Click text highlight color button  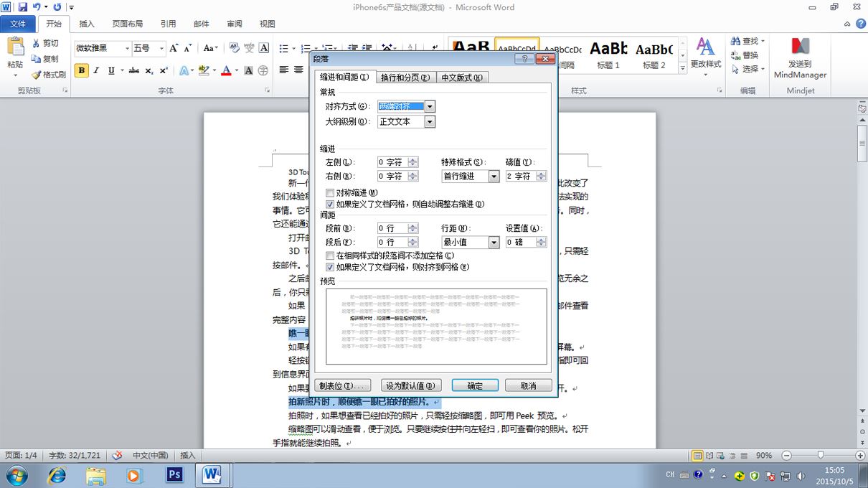[x=204, y=70]
